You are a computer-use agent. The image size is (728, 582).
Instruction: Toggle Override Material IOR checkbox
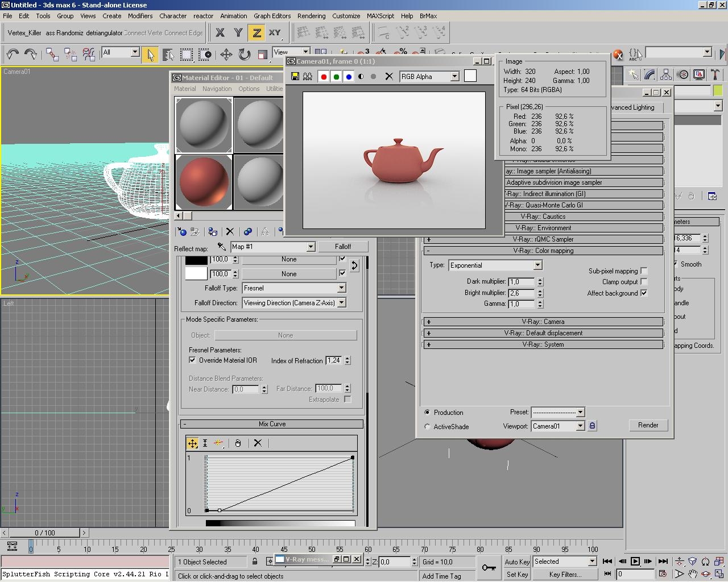pos(192,360)
